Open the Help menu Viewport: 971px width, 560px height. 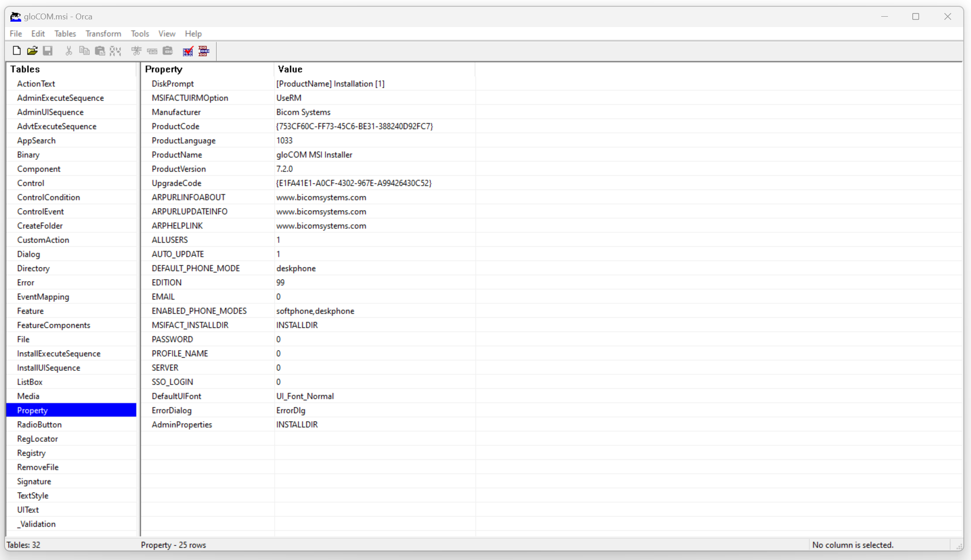tap(193, 33)
